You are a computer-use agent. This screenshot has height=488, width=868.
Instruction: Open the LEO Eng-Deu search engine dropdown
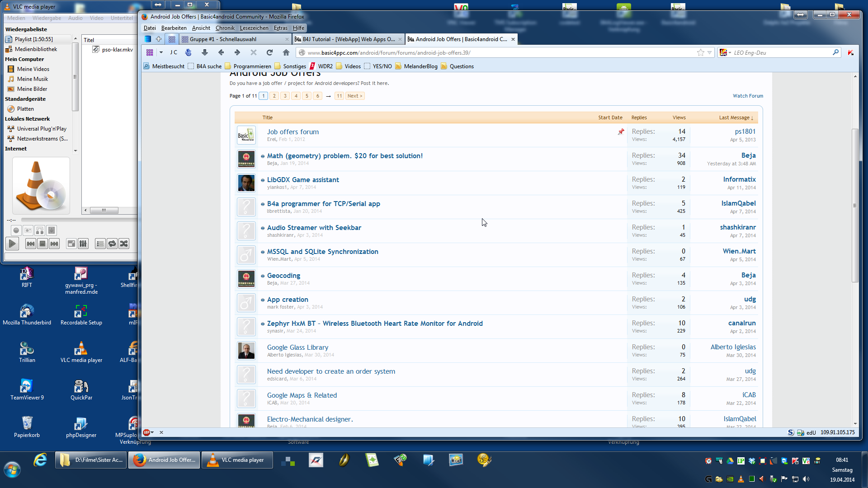tap(726, 52)
